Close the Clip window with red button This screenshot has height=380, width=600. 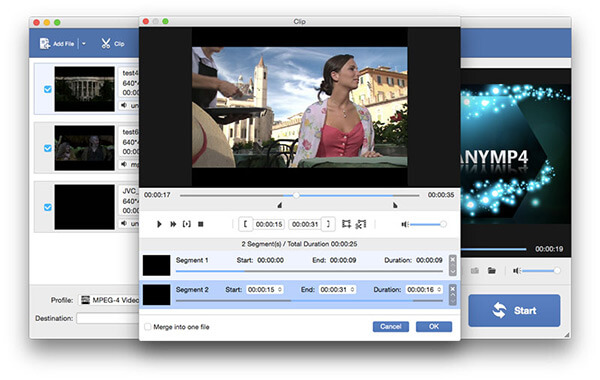coord(146,21)
